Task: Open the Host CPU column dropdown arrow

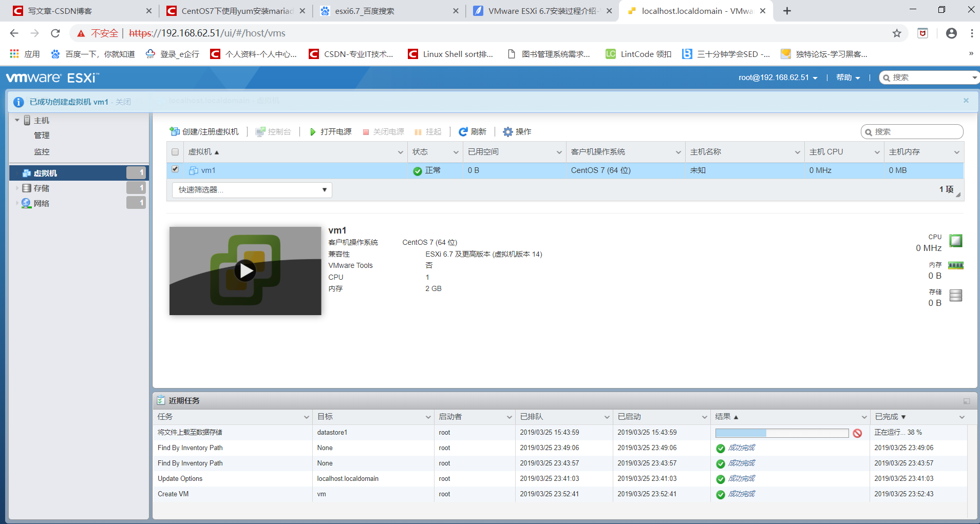Action: [x=877, y=152]
